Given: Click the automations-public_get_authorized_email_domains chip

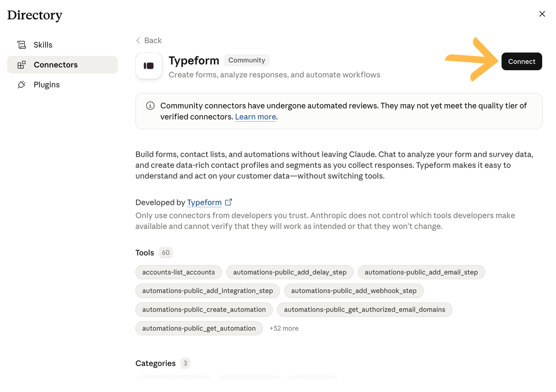Looking at the screenshot, I should pyautogui.click(x=365, y=309).
